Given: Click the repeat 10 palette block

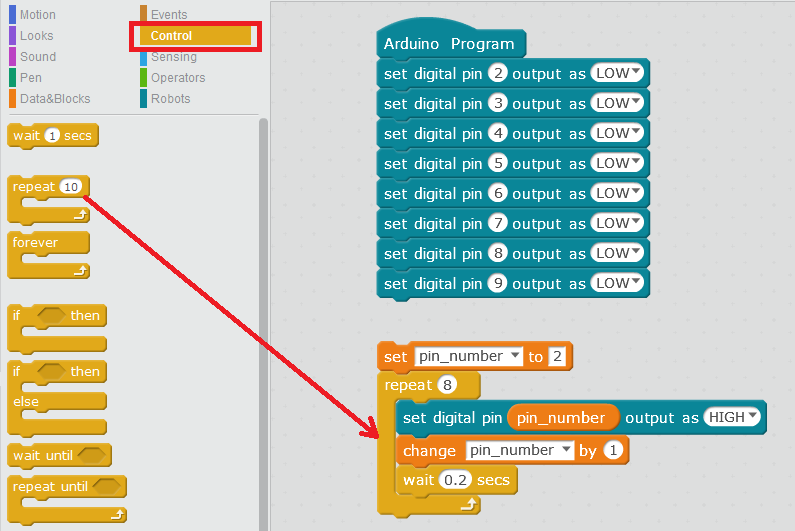Looking at the screenshot, I should pos(49,199).
